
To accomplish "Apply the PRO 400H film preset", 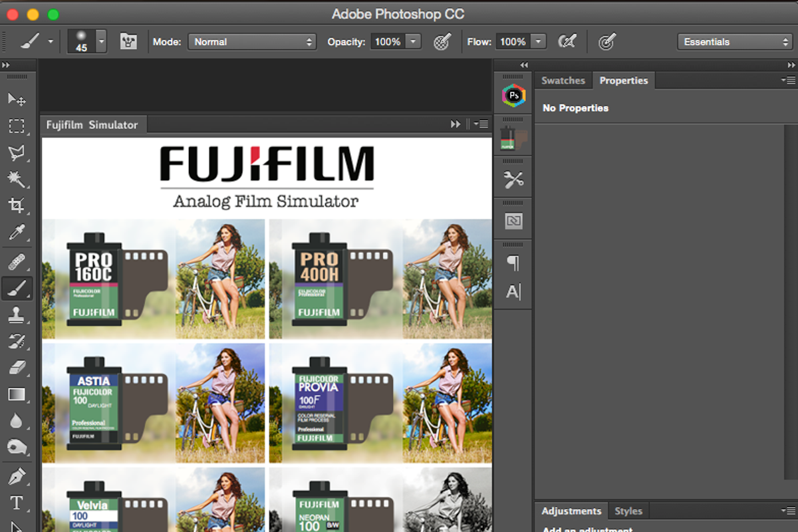I will click(380, 279).
